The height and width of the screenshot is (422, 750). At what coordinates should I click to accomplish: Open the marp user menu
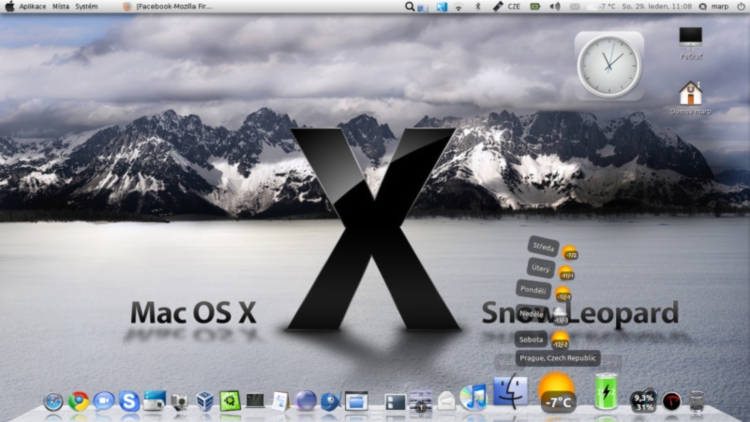pos(714,7)
